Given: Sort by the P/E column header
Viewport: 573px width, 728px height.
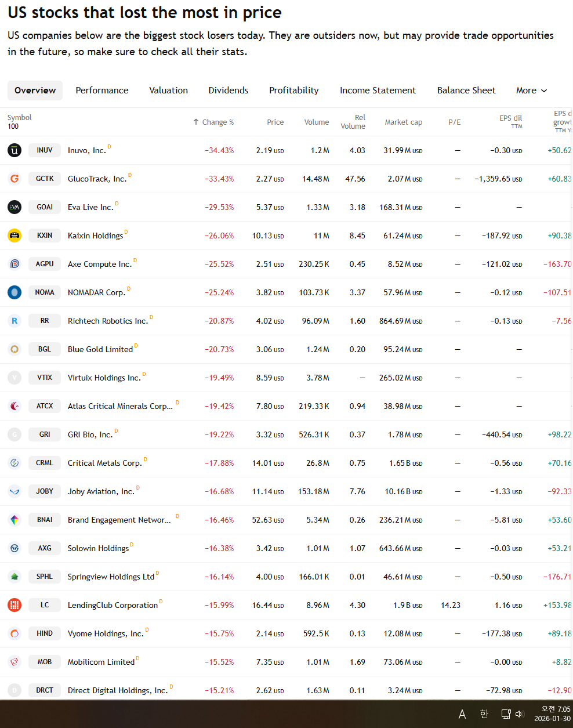Looking at the screenshot, I should pyautogui.click(x=455, y=122).
